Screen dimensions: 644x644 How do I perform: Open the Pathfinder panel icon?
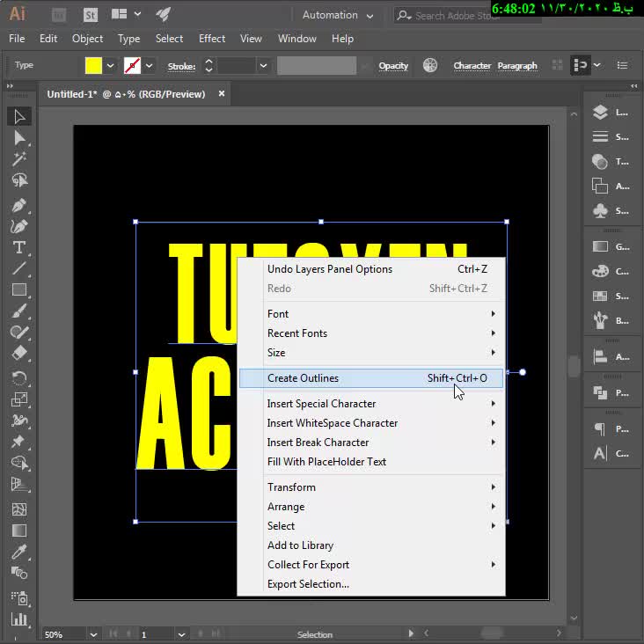600,393
